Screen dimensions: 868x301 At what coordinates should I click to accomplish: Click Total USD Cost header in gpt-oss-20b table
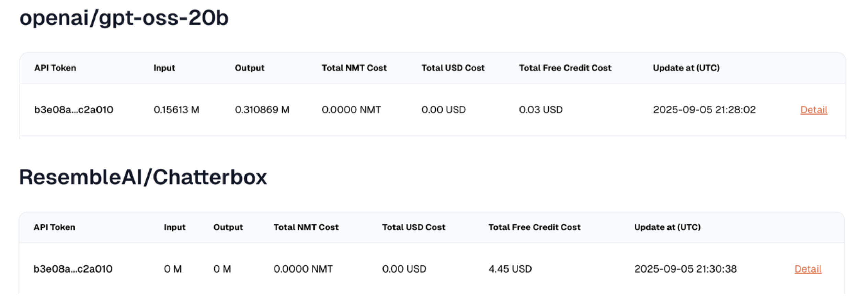pyautogui.click(x=453, y=68)
